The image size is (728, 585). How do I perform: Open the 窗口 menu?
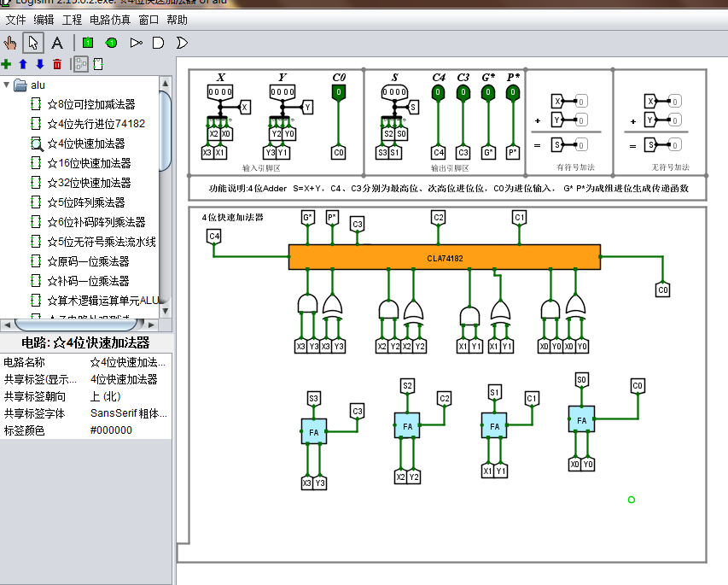tap(149, 20)
